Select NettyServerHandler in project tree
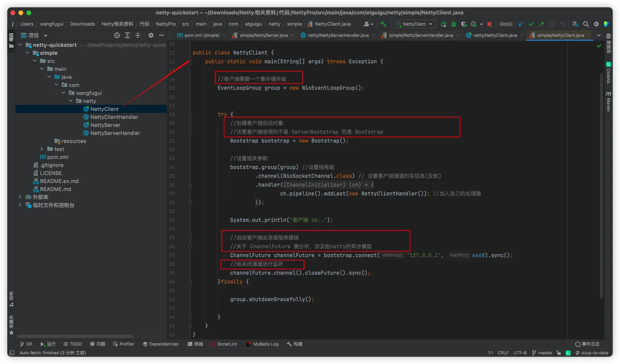620x364 pixels. pyautogui.click(x=115, y=133)
